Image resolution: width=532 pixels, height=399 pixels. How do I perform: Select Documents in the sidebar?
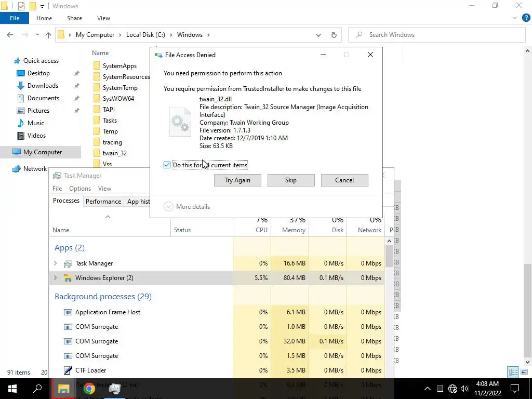coord(43,98)
